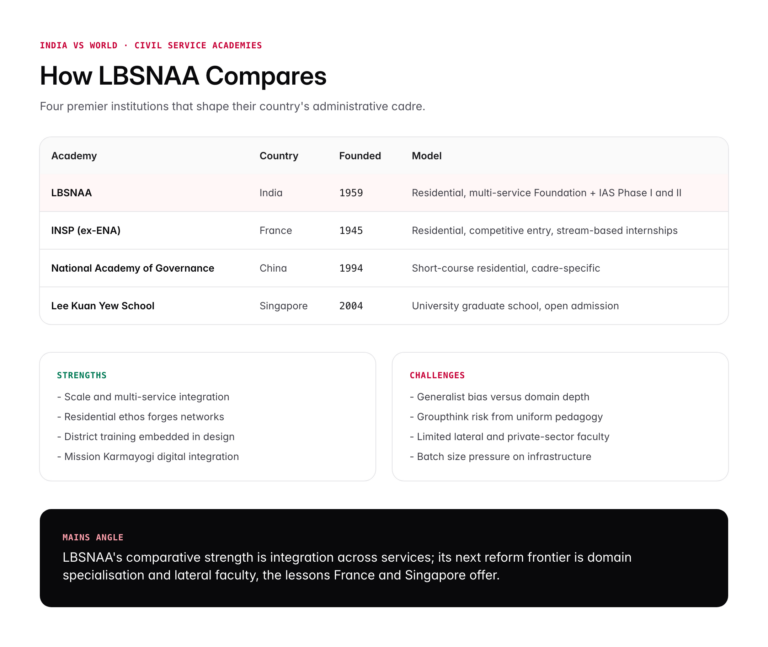Click the MAINS ANGLE label
Image resolution: width=768 pixels, height=647 pixels.
click(x=93, y=537)
